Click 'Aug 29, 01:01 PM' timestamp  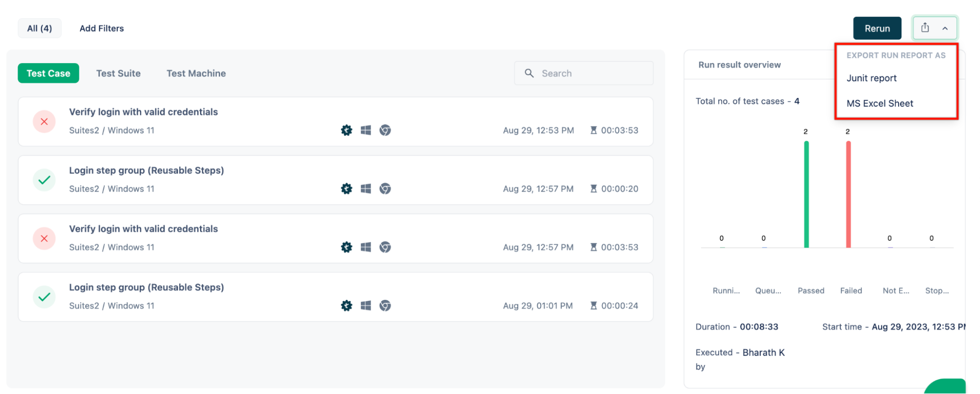pyautogui.click(x=538, y=306)
